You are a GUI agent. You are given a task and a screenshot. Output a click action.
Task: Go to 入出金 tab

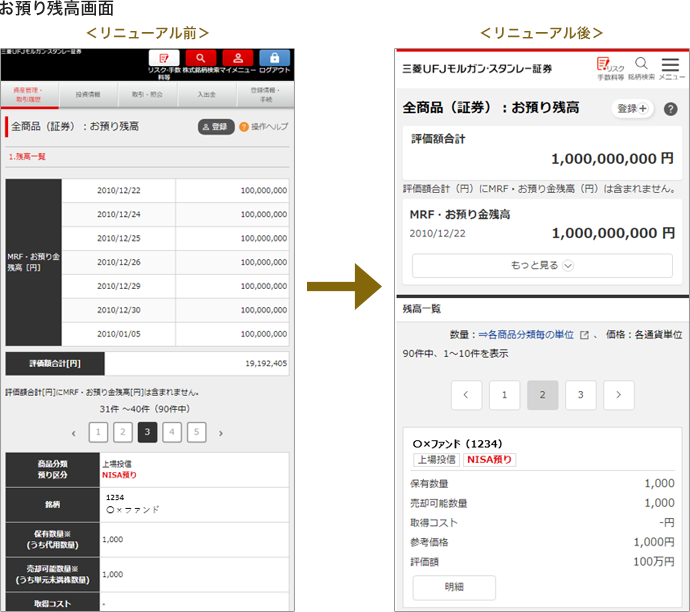206,95
